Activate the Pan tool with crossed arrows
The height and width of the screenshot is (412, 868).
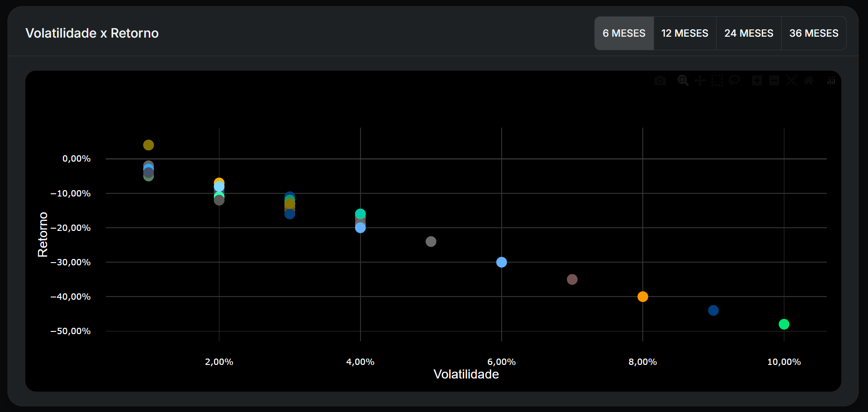[x=700, y=81]
